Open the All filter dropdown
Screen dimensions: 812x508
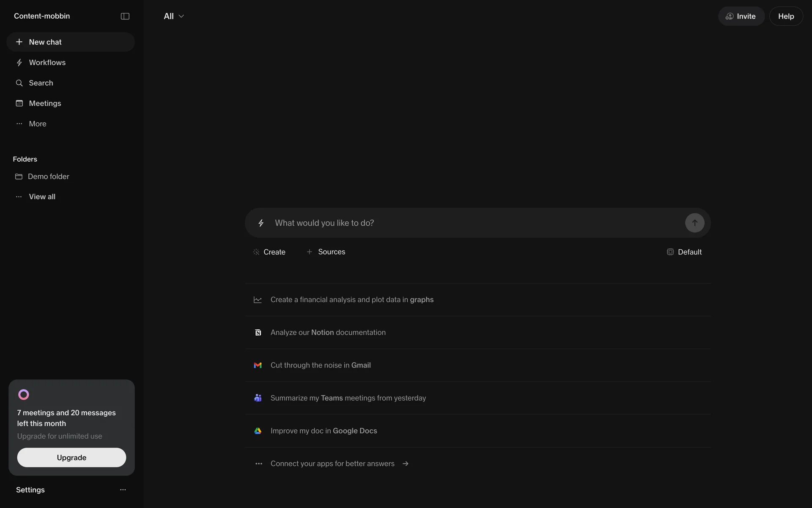pos(174,16)
